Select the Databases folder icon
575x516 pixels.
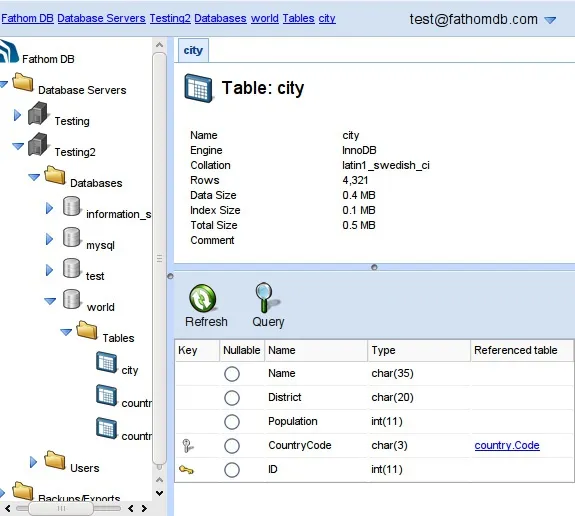[55, 175]
